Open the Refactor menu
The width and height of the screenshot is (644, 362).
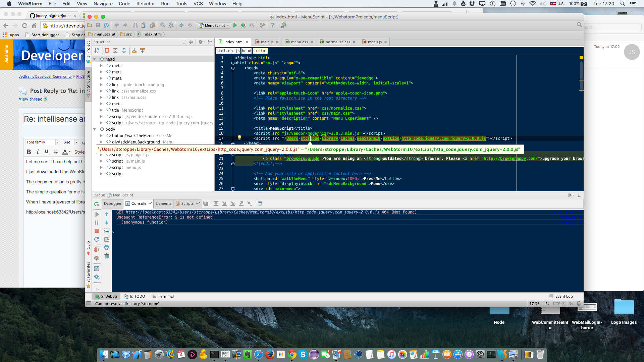point(146,4)
